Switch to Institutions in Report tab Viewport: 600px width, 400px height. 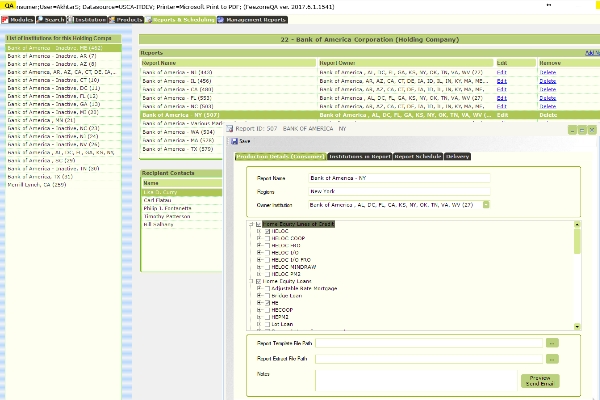coord(360,157)
